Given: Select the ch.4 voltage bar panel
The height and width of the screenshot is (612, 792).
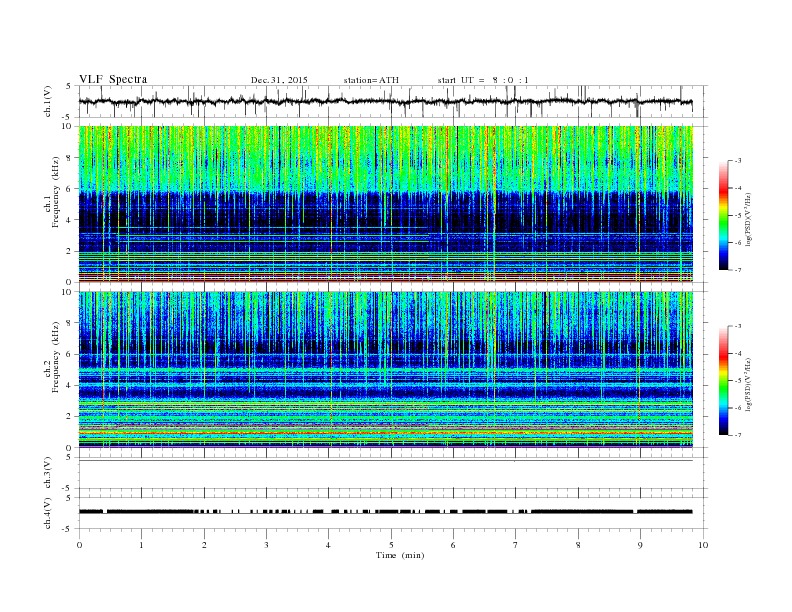Looking at the screenshot, I should pos(393,513).
